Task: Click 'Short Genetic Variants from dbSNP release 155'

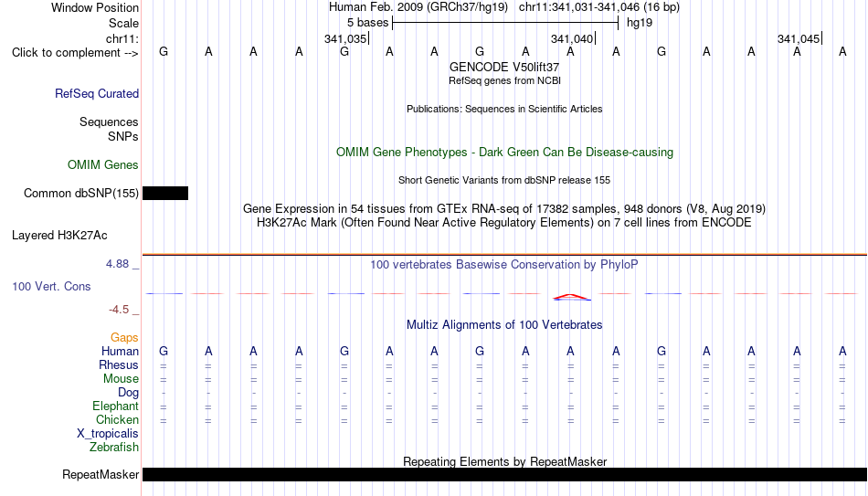Action: (x=504, y=180)
